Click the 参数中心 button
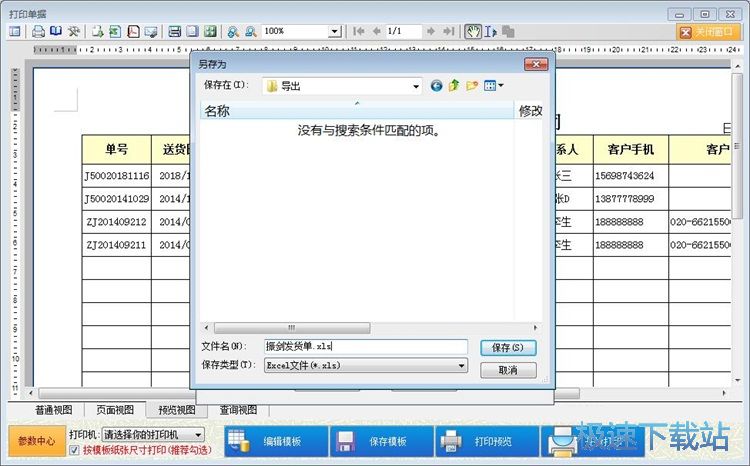750x466 pixels. (x=37, y=441)
